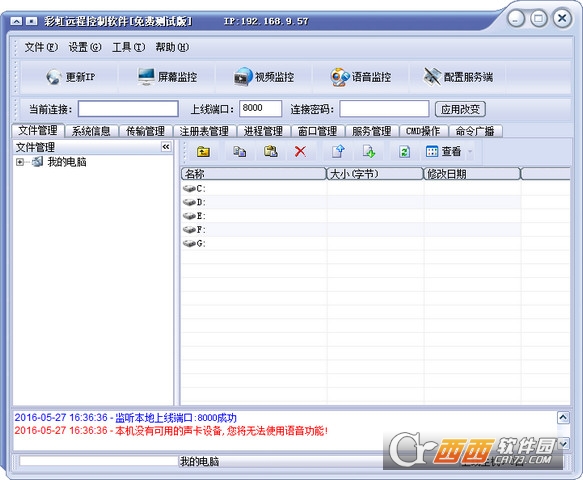Select drive G: in the file list
Screen dimensions: 583x480
pyautogui.click(x=194, y=244)
